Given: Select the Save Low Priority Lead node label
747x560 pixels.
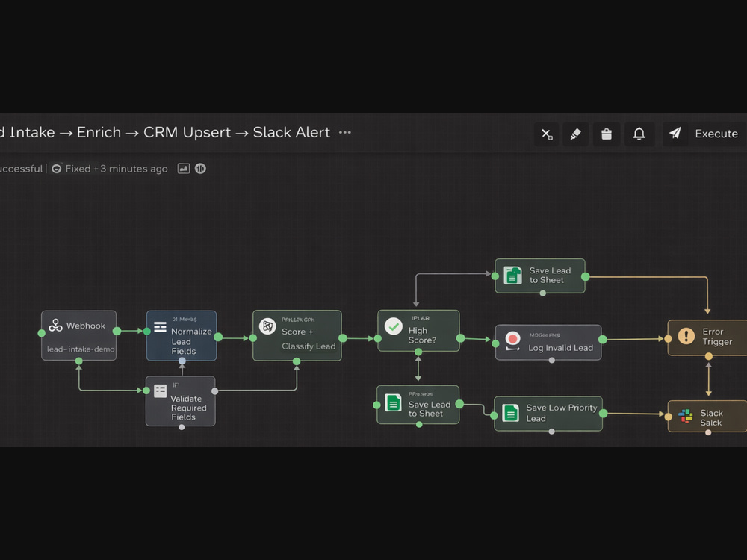Looking at the screenshot, I should tap(561, 413).
